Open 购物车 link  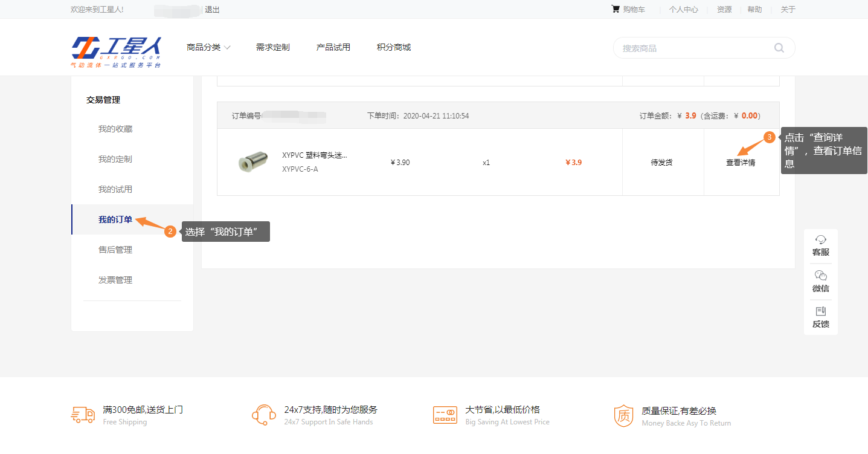(634, 9)
